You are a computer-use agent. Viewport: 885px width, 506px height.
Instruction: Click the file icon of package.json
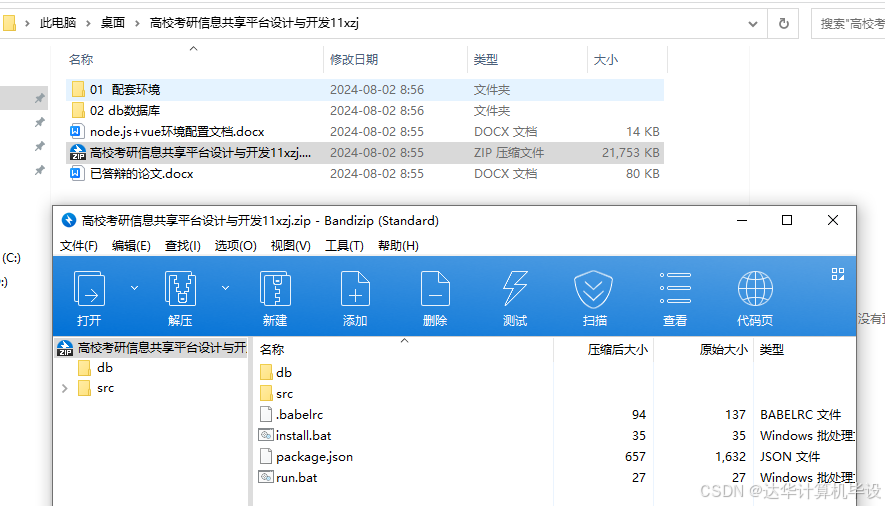point(266,456)
